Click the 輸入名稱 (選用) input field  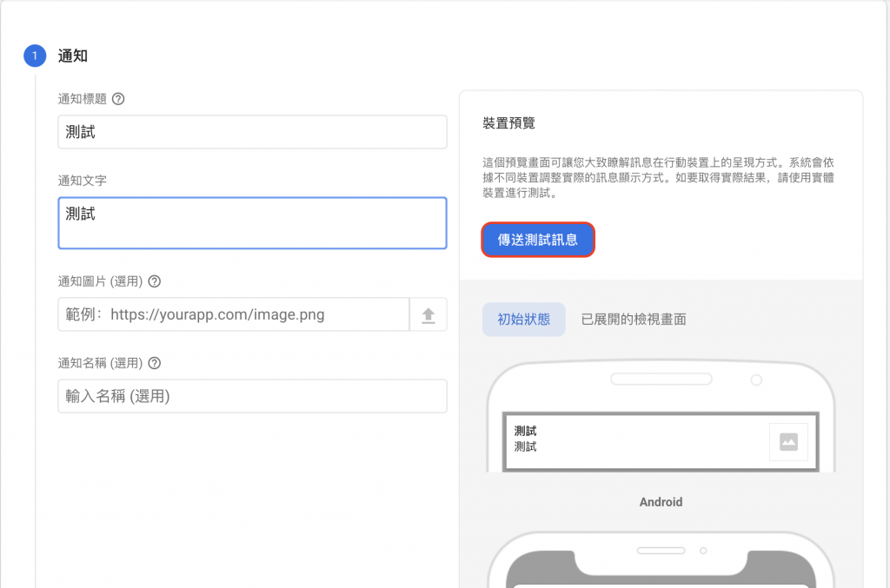click(x=252, y=396)
